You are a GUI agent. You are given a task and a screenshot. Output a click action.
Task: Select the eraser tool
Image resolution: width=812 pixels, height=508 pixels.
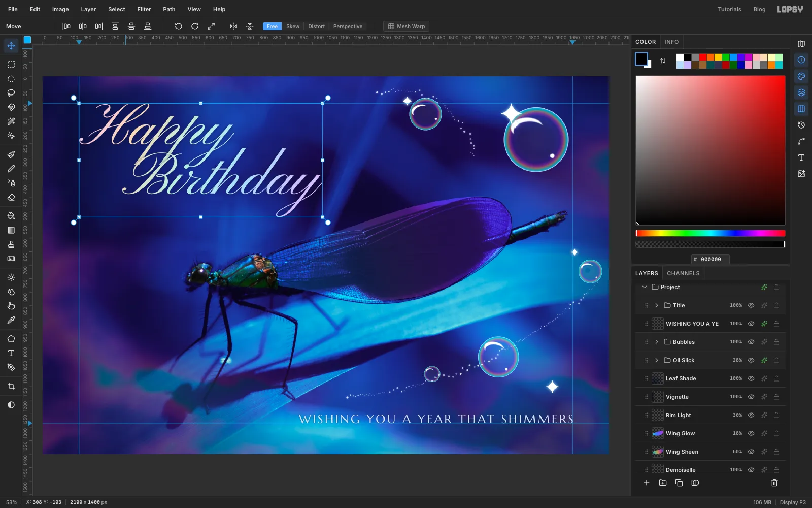click(x=11, y=197)
